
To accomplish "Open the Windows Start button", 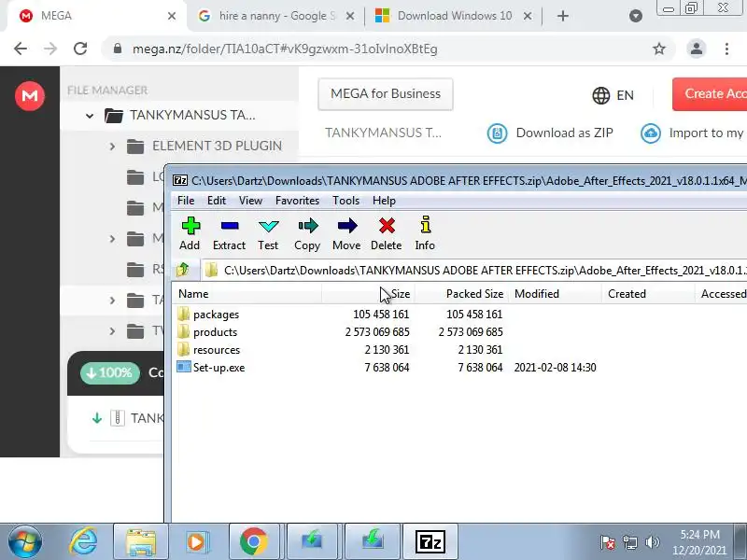I will pyautogui.click(x=25, y=541).
